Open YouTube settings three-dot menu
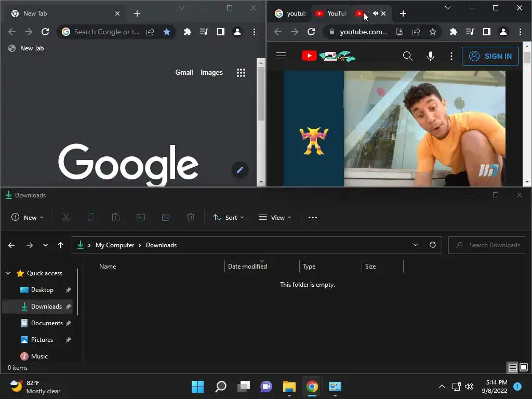 (x=451, y=56)
